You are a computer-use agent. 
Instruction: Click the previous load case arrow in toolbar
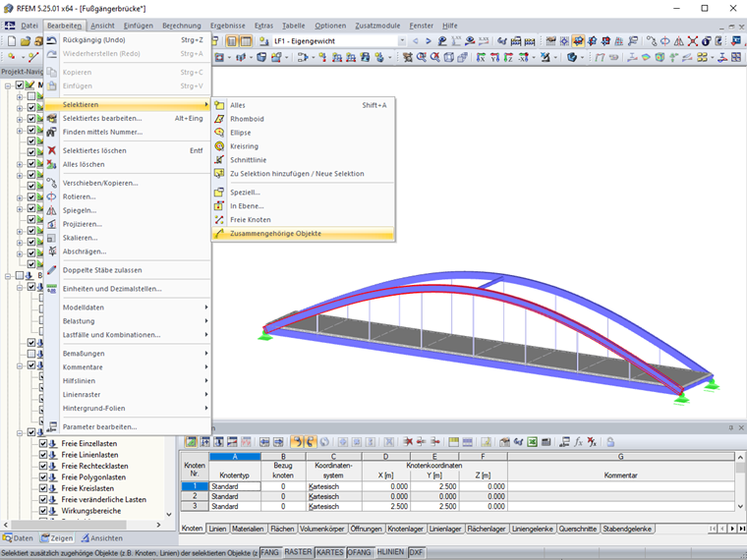click(x=415, y=41)
